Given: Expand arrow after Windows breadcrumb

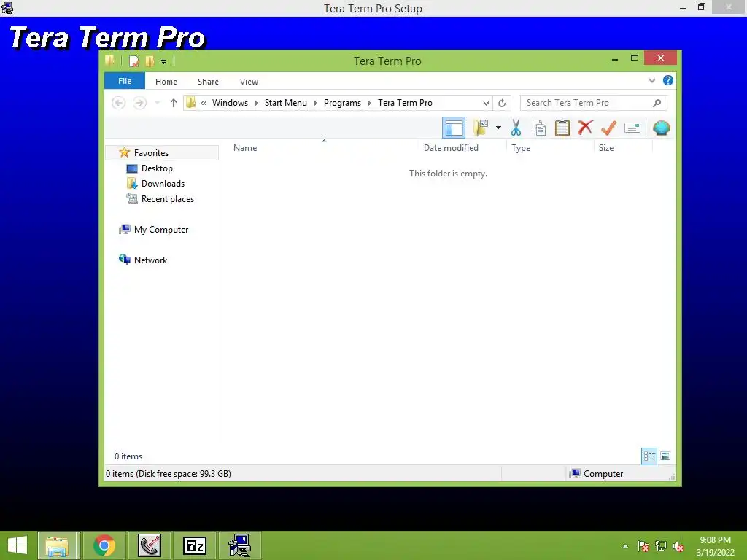Looking at the screenshot, I should (256, 103).
